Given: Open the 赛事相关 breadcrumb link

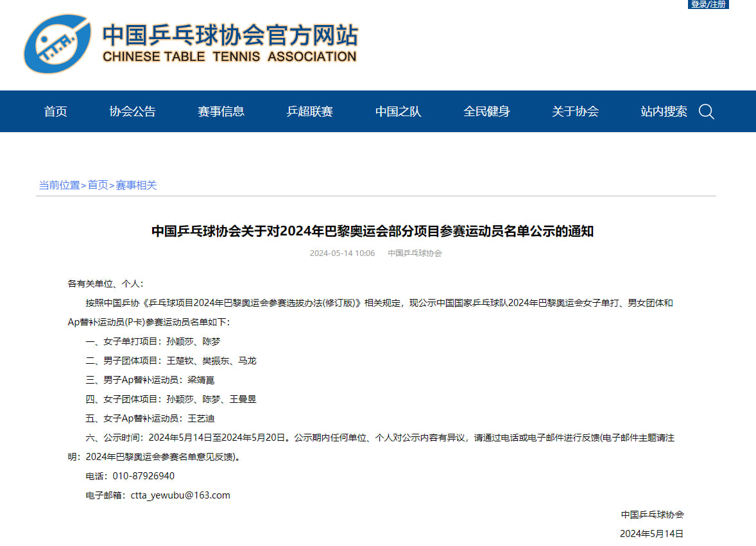Looking at the screenshot, I should coord(137,185).
